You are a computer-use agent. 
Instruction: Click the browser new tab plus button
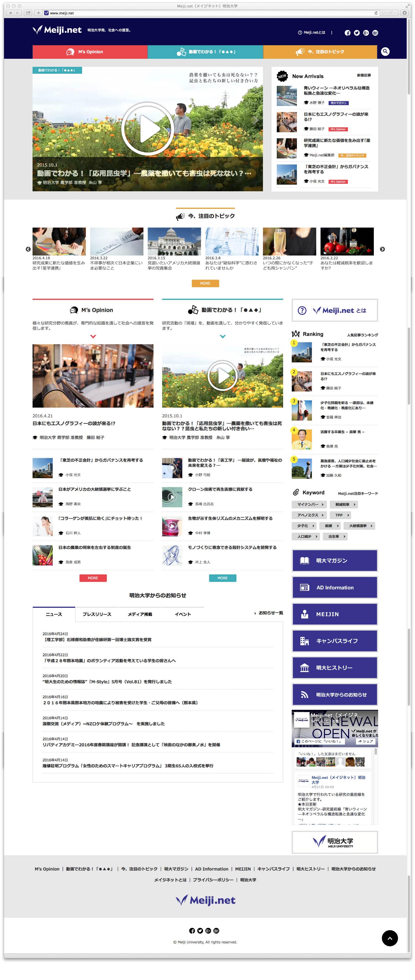point(38,13)
